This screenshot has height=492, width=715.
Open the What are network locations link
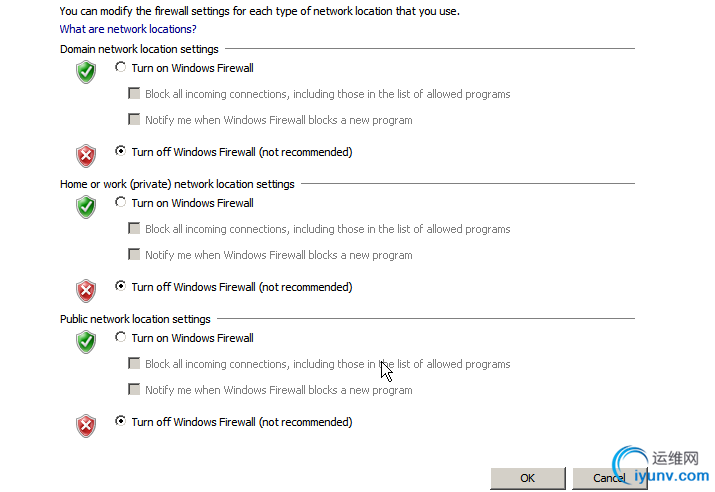(128, 30)
